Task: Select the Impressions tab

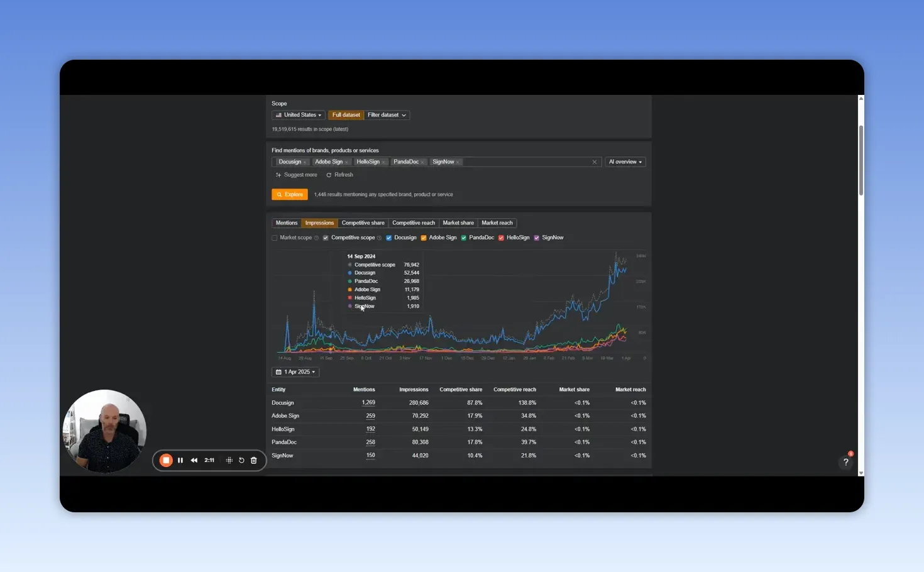Action: (319, 223)
